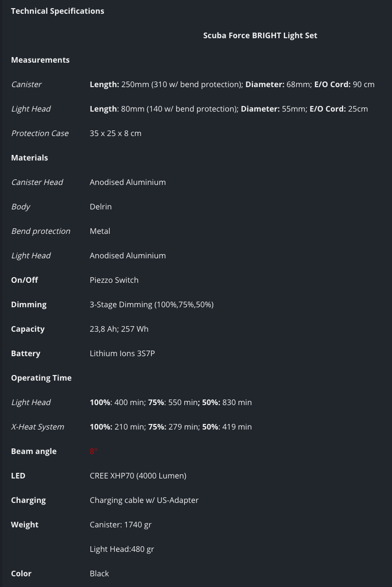Click the Black color value
This screenshot has height=587, width=392.
(99, 574)
